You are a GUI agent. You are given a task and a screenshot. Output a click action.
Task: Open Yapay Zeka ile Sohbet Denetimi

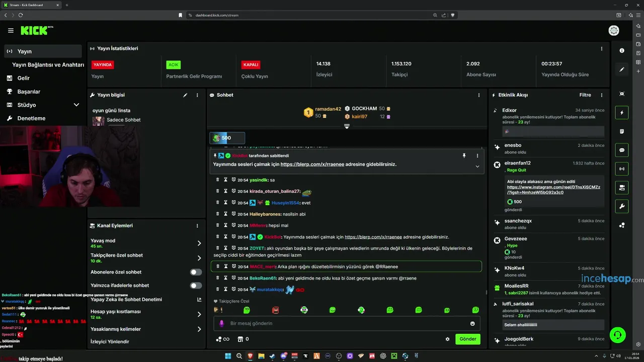point(146,300)
